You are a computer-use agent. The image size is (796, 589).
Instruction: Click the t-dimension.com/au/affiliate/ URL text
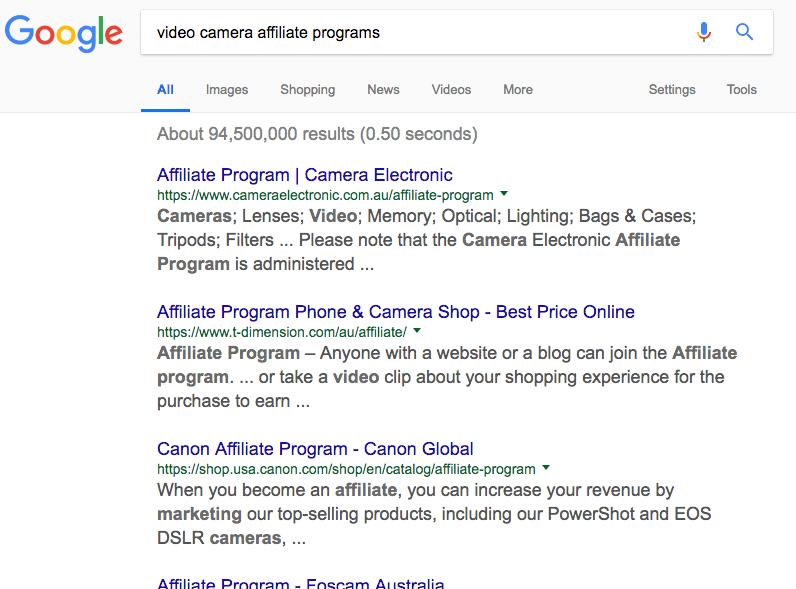pyautogui.click(x=282, y=332)
